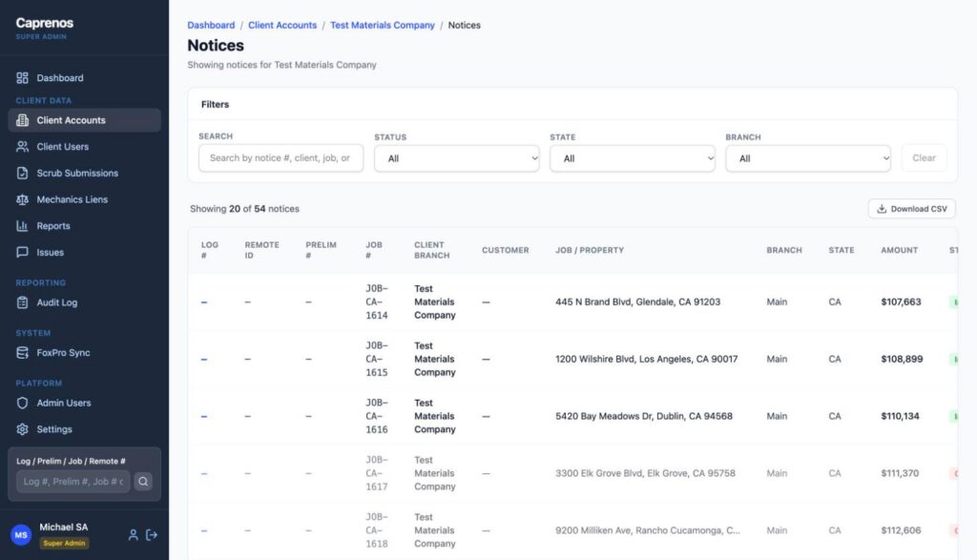Click the Admin Users shield icon

pos(23,403)
